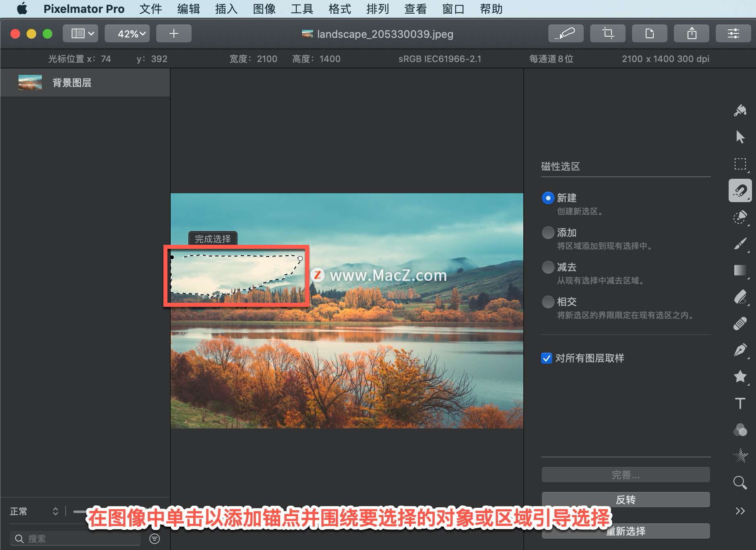Screen dimensions: 756x550
Task: Click the black start anchor point of the selection
Action: pyautogui.click(x=172, y=257)
